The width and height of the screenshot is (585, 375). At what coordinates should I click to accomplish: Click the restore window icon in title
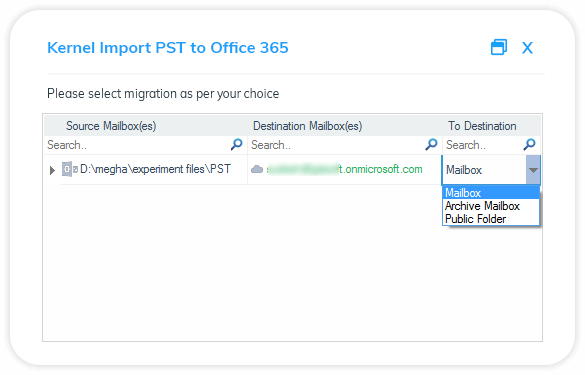[x=499, y=47]
